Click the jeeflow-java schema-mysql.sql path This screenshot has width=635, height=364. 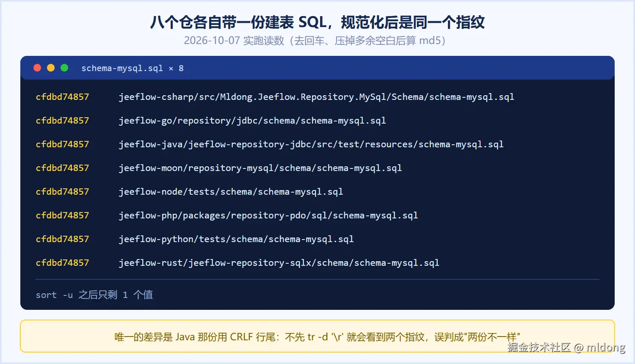point(311,144)
